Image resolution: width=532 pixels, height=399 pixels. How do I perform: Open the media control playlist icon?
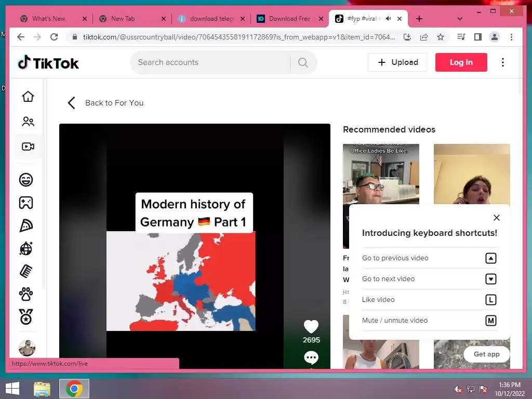click(x=461, y=37)
